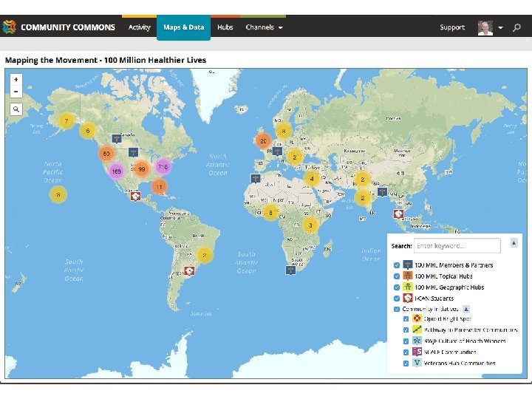Open the site search magnifier in header
532x399 pixels.
[516, 27]
